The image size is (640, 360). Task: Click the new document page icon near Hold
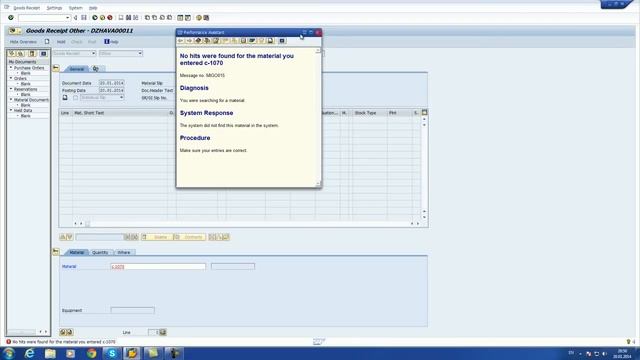tap(47, 42)
